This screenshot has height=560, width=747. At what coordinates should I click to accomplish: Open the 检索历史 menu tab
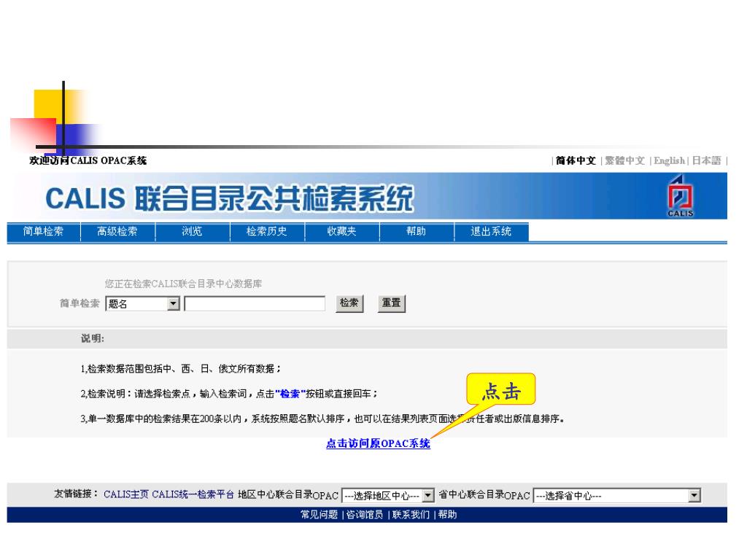[267, 231]
